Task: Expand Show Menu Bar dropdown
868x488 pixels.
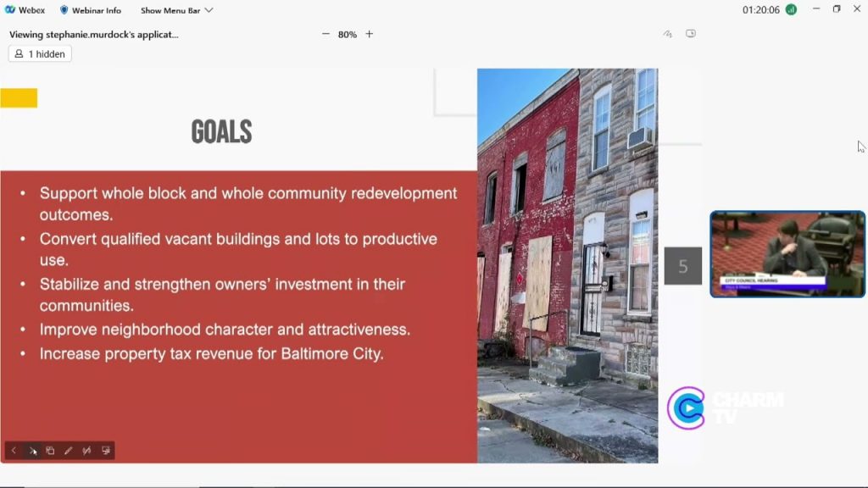Action: (176, 10)
